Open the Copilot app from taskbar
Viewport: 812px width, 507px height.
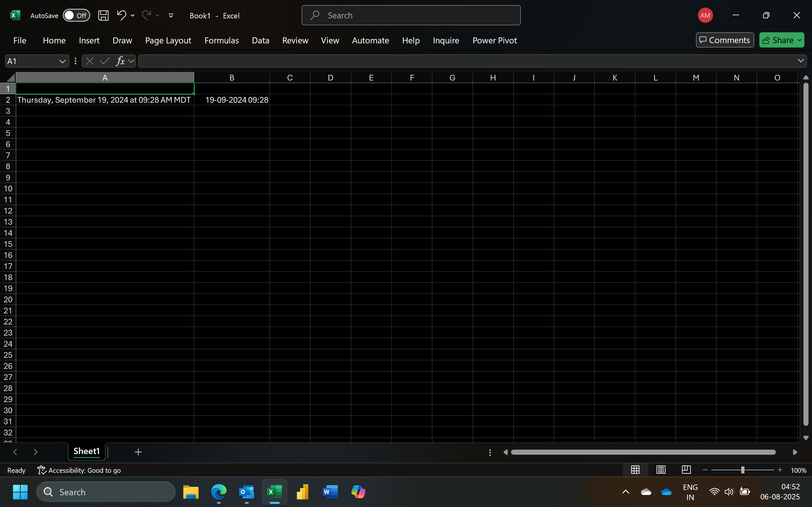coord(358,491)
